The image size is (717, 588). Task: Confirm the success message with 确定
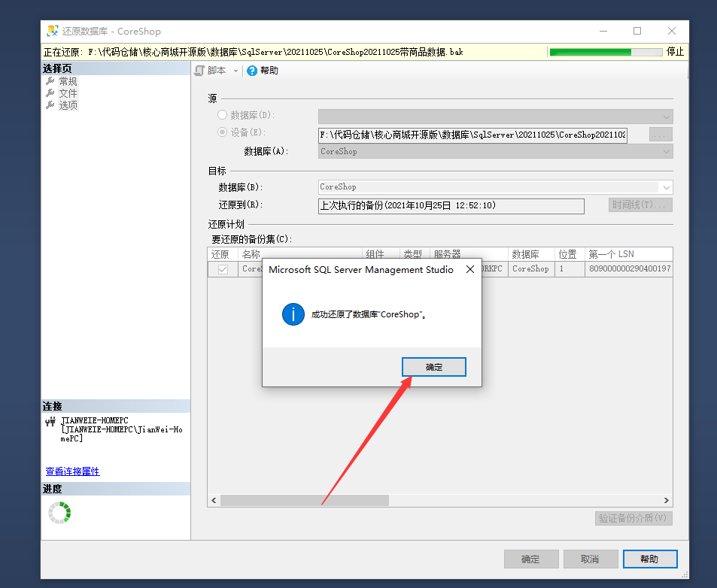tap(434, 367)
